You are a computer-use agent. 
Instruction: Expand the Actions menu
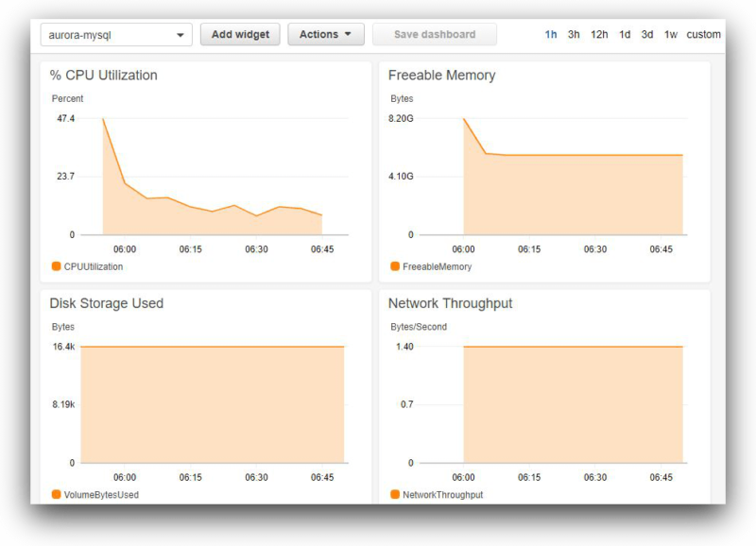point(326,34)
